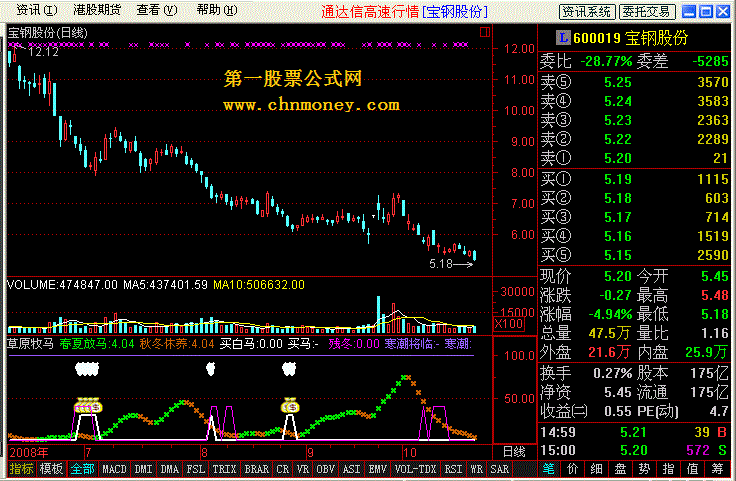The image size is (736, 481).
Task: Click the X100 volume unit box
Action: tap(508, 324)
